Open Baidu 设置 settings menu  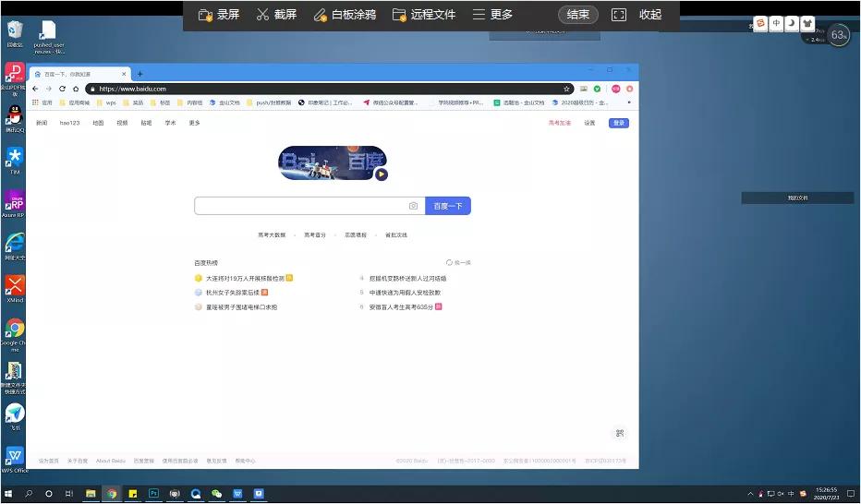click(x=589, y=123)
